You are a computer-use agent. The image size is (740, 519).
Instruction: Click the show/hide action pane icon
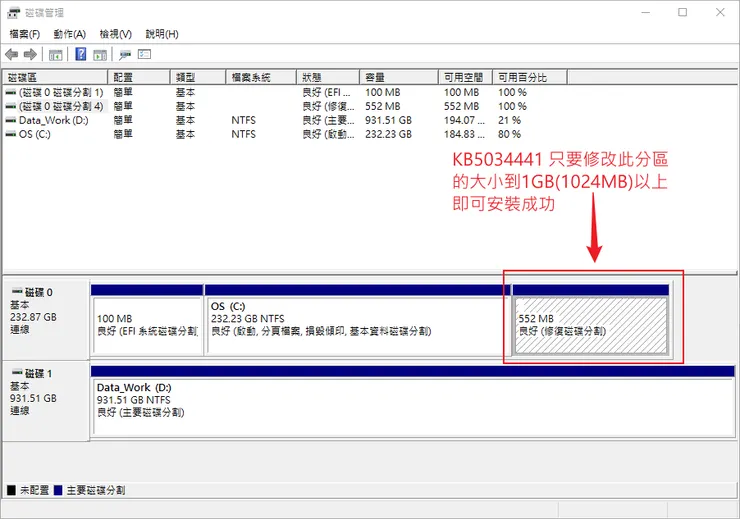click(x=100, y=55)
